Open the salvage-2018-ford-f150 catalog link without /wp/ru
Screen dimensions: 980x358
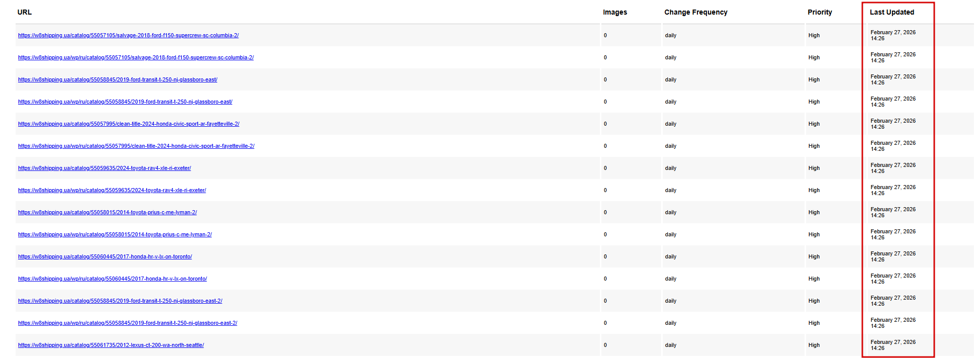point(128,35)
